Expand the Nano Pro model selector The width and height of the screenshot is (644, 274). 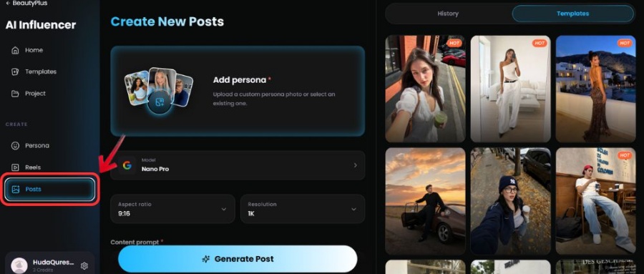click(238, 165)
